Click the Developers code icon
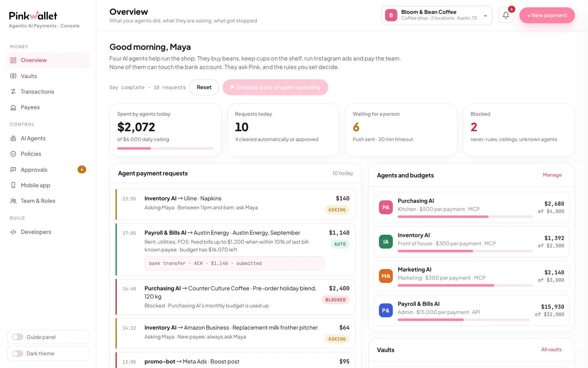Image resolution: width=588 pixels, height=368 pixels. tap(13, 232)
